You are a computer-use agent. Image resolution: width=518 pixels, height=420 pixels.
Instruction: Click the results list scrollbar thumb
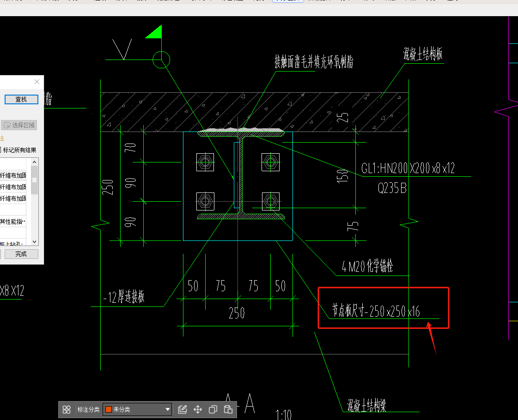tap(34, 180)
